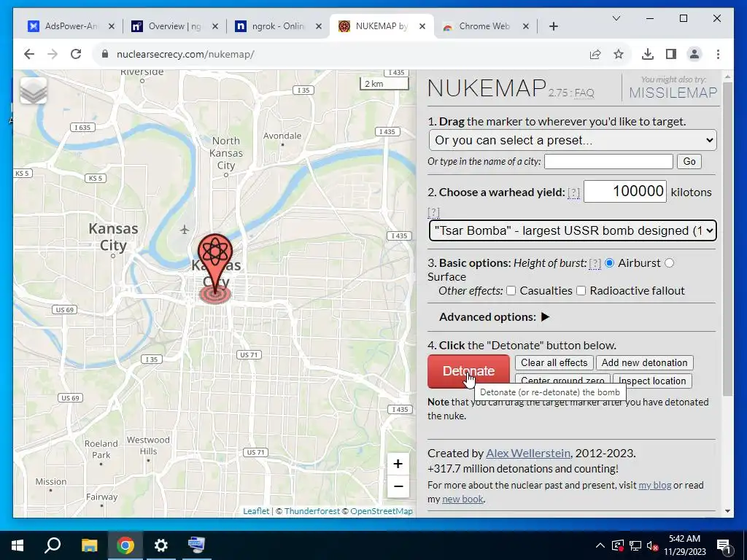Close the NUKEMAP tab

pyautogui.click(x=422, y=26)
